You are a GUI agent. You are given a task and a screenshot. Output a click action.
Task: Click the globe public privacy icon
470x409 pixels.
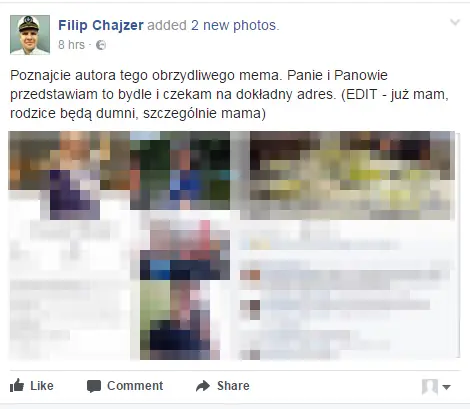coord(101,45)
